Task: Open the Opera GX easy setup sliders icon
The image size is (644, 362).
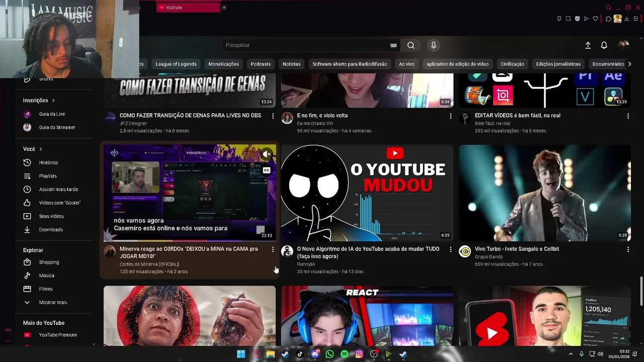Action: pyautogui.click(x=636, y=19)
